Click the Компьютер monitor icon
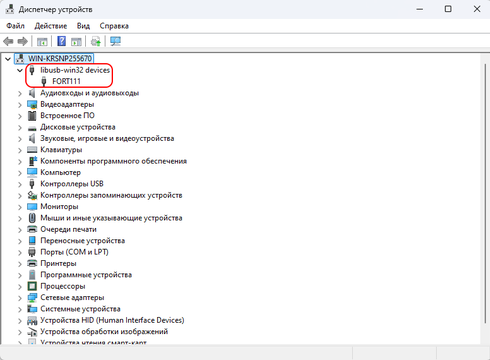 (x=32, y=172)
